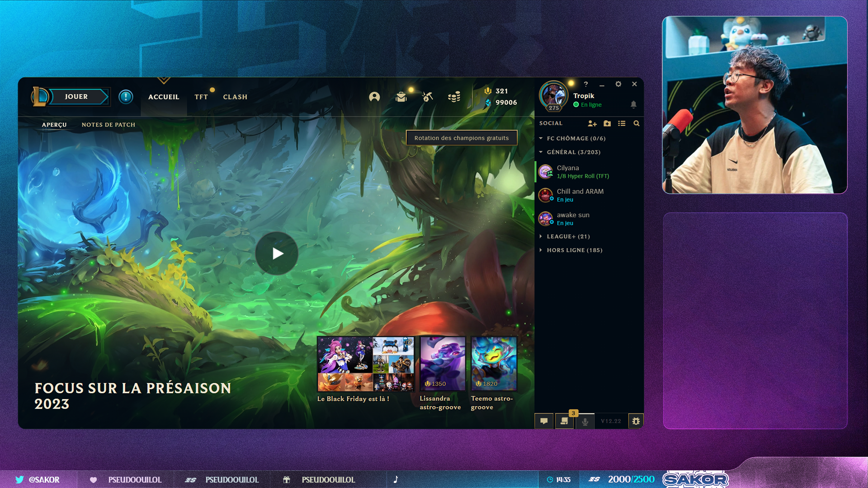Click the SAKOR logo in overlay
Image resolution: width=868 pixels, height=488 pixels.
click(x=695, y=479)
